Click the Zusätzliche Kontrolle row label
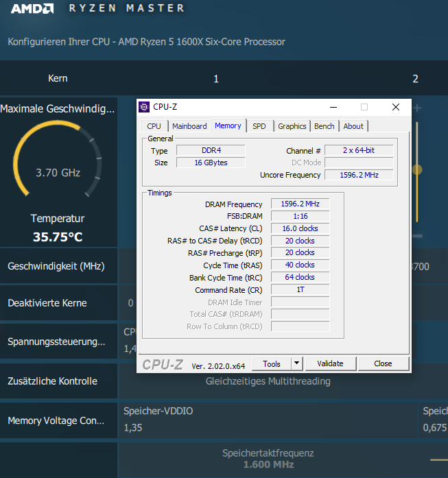 click(x=52, y=381)
